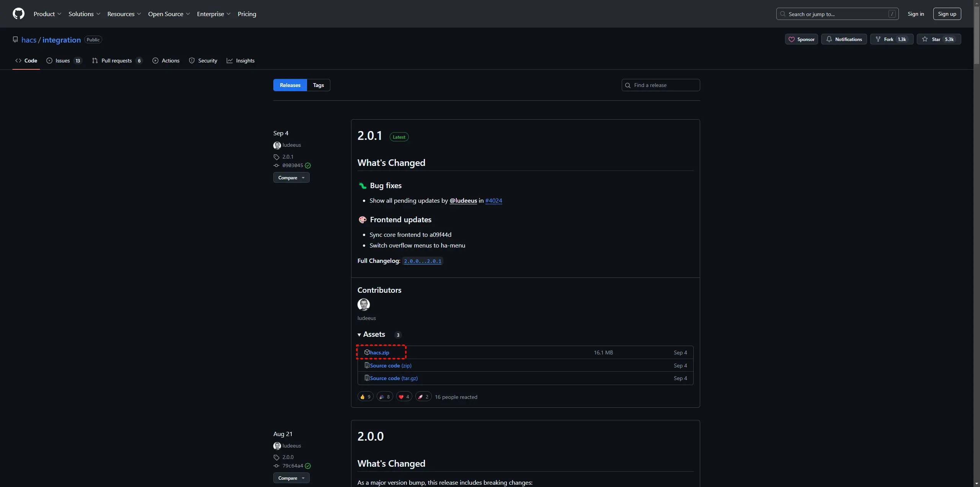Screen dimensions: 980x487
Task: Open the Pull requests tab
Action: point(117,61)
